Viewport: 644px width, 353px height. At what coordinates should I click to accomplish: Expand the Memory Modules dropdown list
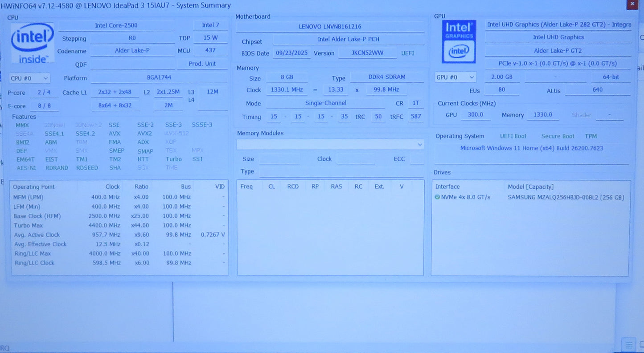[330, 145]
